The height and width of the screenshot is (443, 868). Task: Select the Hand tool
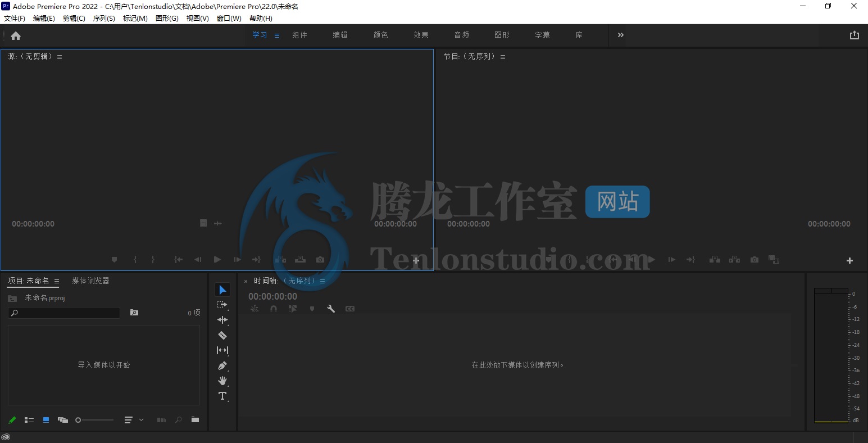point(222,381)
